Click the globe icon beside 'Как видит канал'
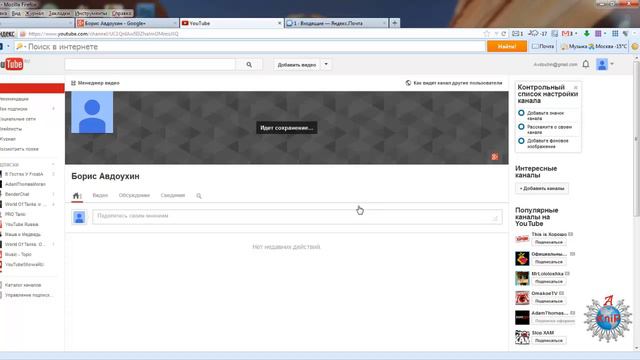 pos(408,83)
